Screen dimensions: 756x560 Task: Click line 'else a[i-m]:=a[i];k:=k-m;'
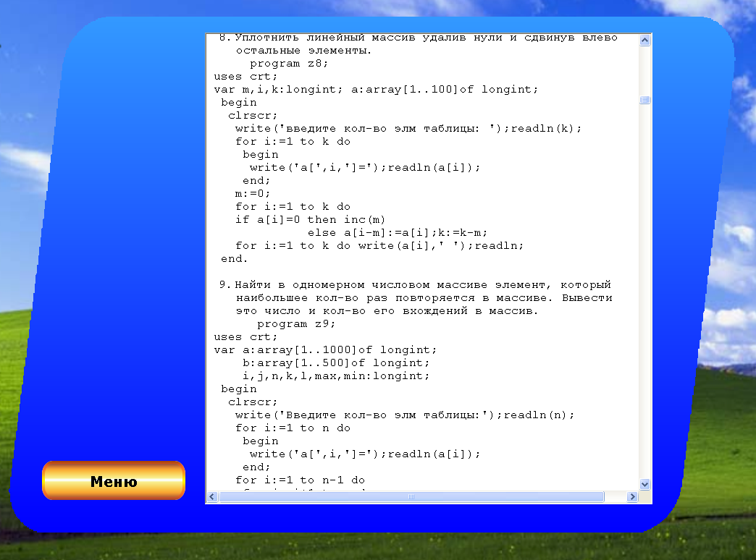tap(398, 233)
